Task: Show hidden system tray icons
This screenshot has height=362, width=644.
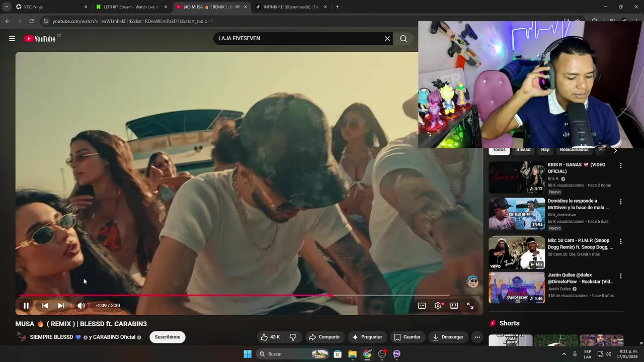Action: point(563,354)
